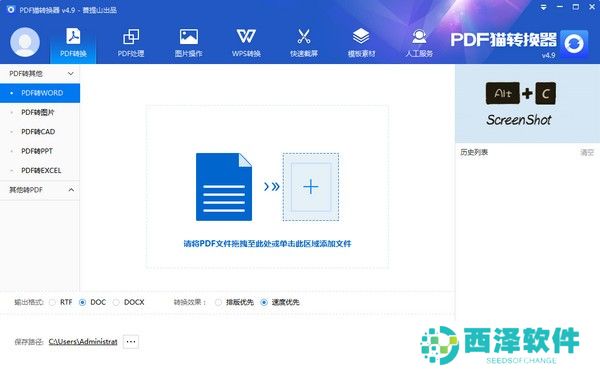
Task: Click the 清空 history clear link
Action: 587,152
